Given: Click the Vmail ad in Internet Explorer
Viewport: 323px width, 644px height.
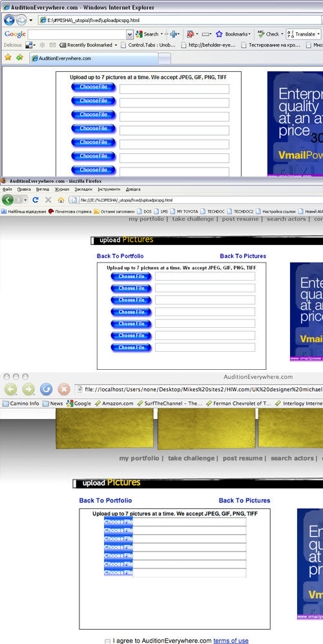Looking at the screenshot, I should pyautogui.click(x=295, y=124).
